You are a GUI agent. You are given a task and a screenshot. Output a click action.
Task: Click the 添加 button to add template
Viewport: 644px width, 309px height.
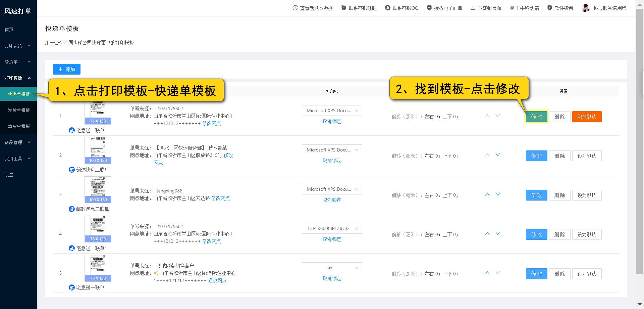(66, 69)
